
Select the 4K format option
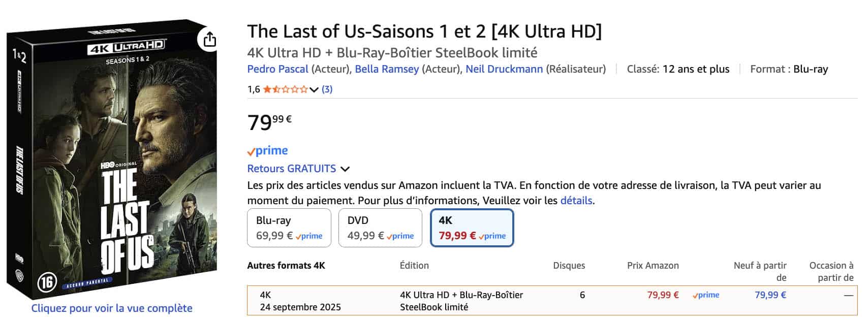472,228
